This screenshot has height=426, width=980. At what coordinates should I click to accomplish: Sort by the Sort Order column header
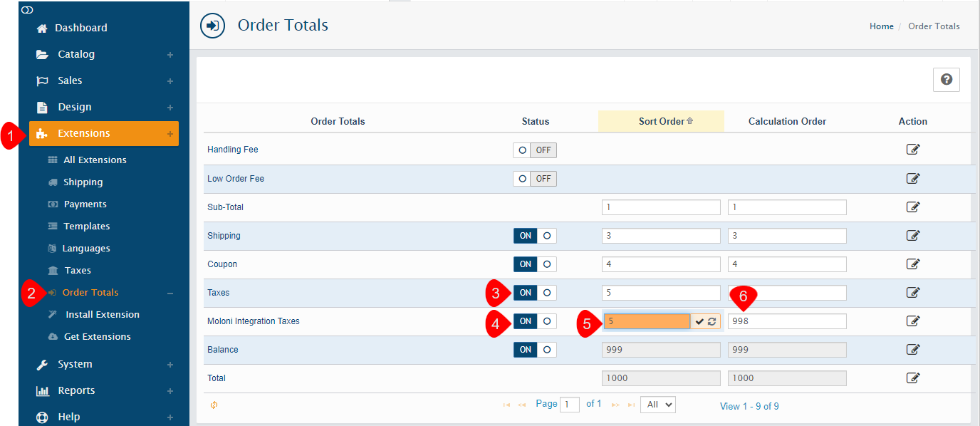tap(661, 121)
